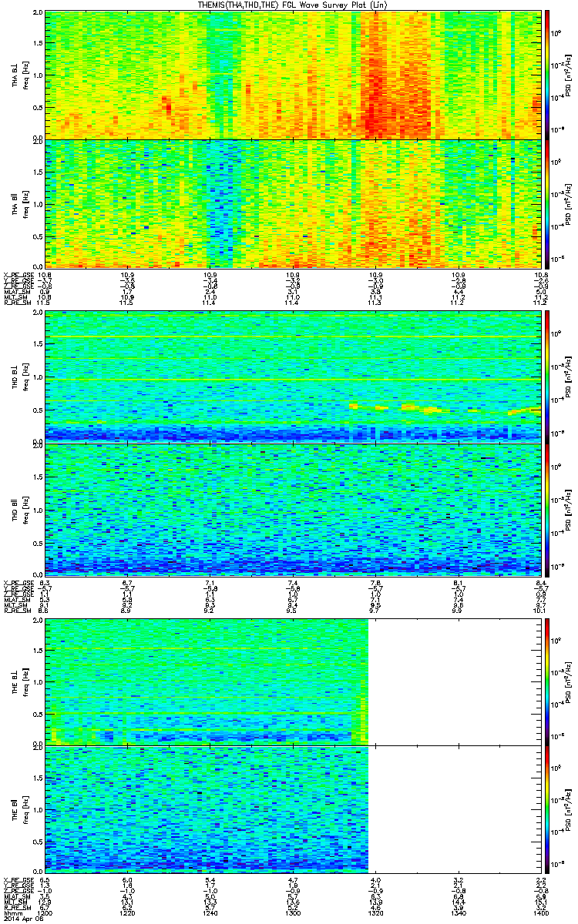The width and height of the screenshot is (578, 924).
Task: Click the color bar beside THA BL panel
Action: 548,75
